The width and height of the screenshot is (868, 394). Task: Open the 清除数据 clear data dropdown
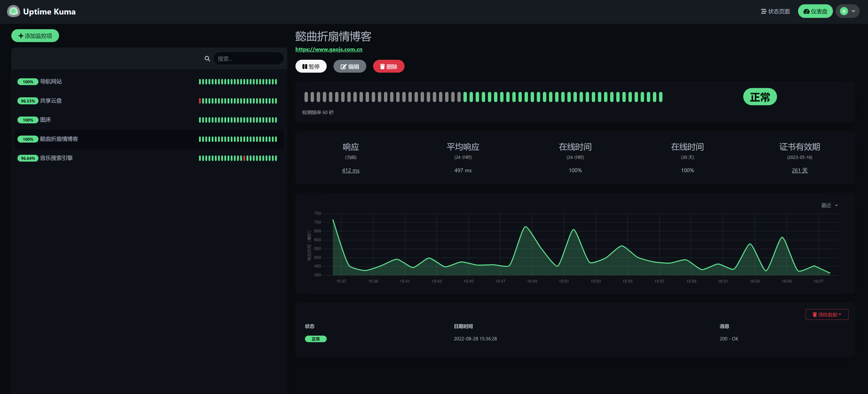827,315
